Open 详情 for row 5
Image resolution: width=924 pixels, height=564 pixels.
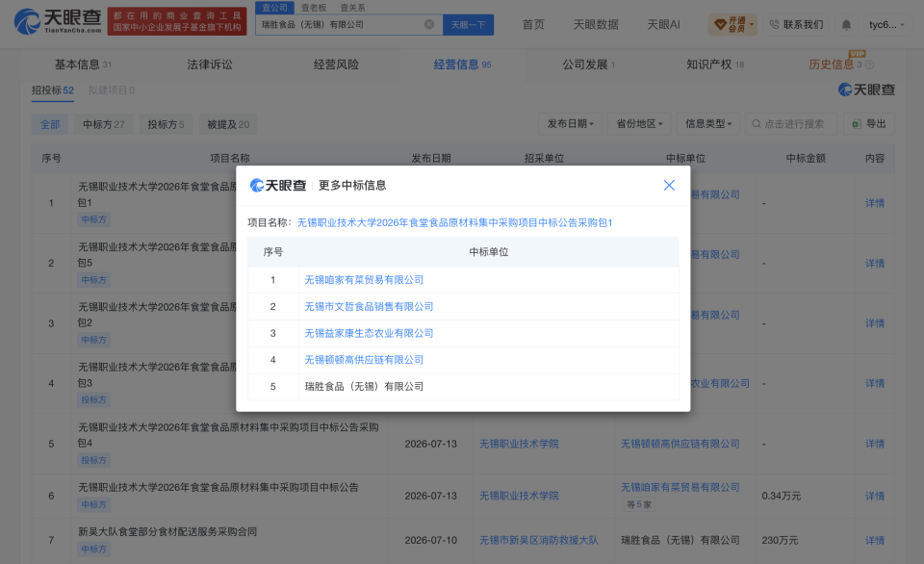click(x=875, y=444)
